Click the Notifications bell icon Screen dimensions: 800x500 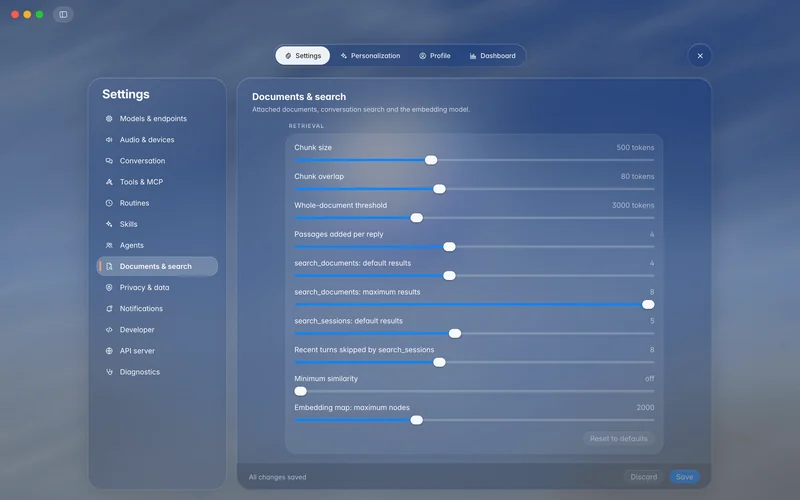pyautogui.click(x=109, y=309)
